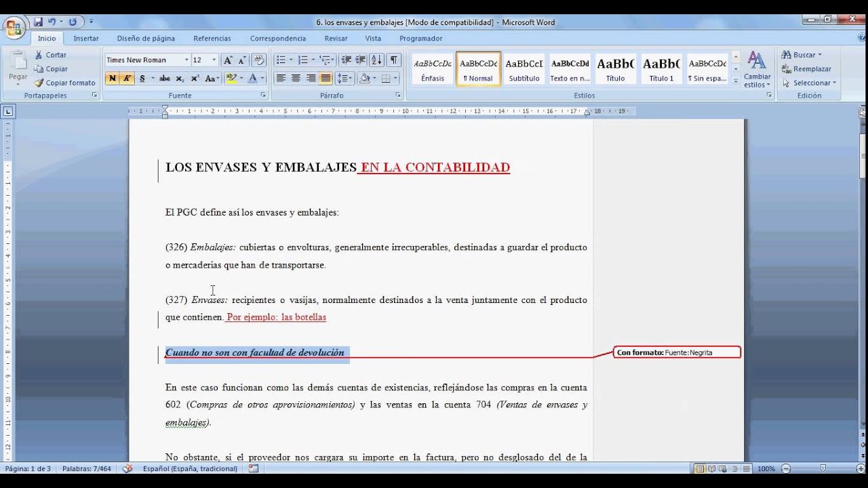Image resolution: width=868 pixels, height=488 pixels.
Task: Toggle show paragraph marks (¶)
Action: (394, 60)
